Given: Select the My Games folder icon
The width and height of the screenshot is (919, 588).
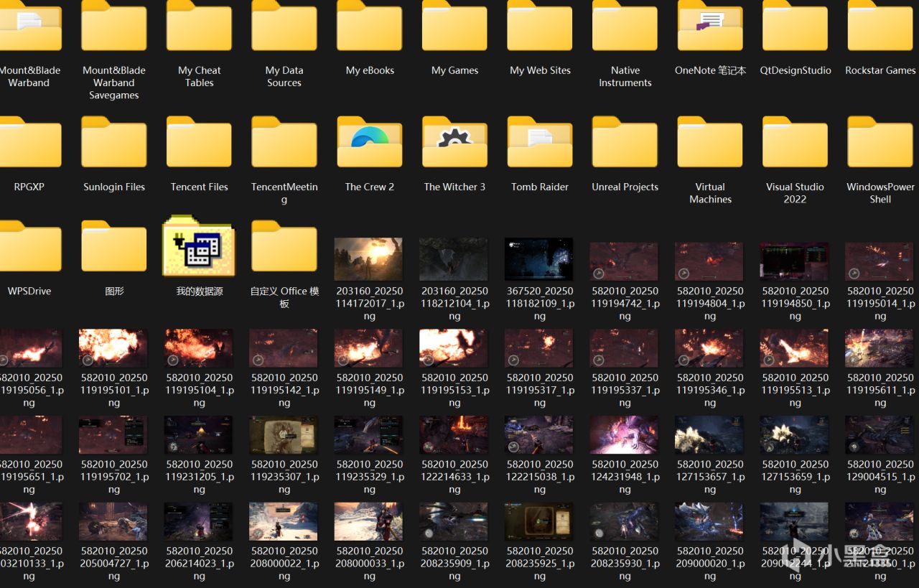Looking at the screenshot, I should tap(454, 26).
